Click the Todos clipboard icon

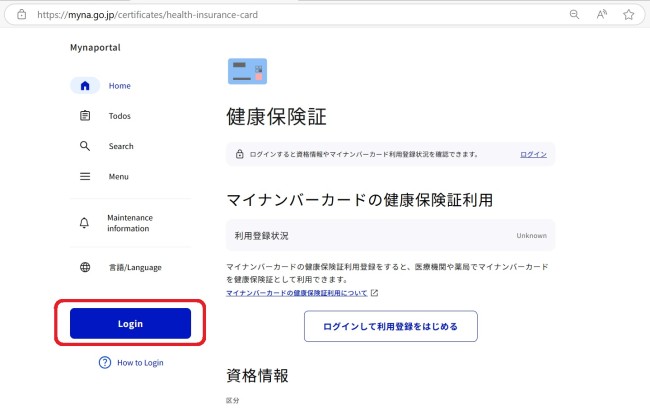tap(85, 116)
